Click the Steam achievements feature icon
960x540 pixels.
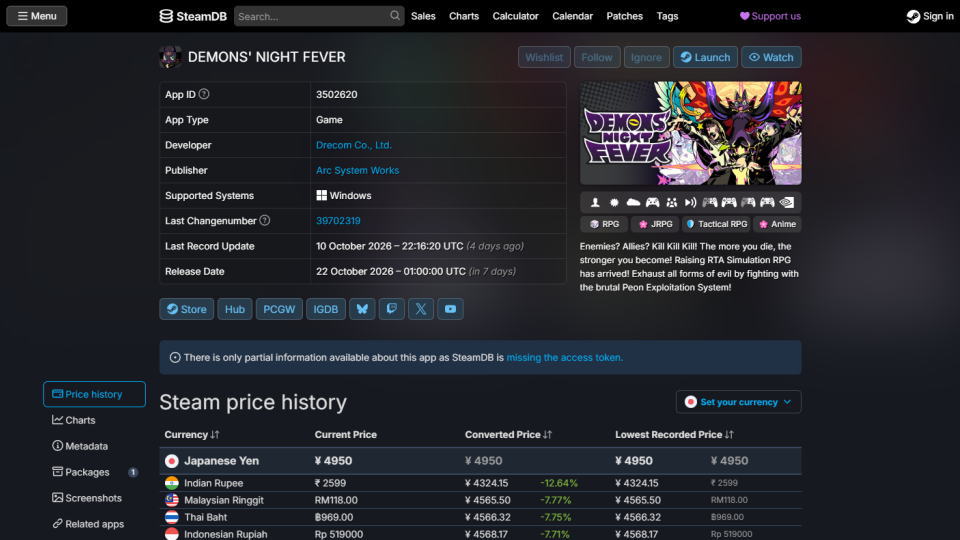614,202
